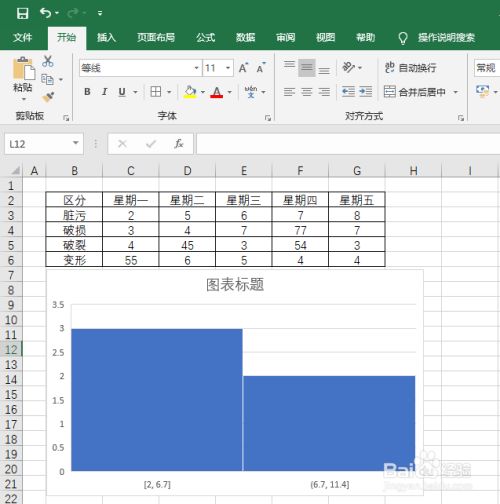Click the Redo arrow icon
500x504 pixels.
pos(73,13)
